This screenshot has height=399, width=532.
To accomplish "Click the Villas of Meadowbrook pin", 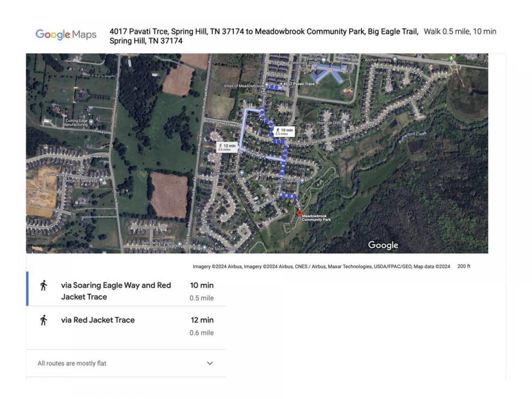I will (x=266, y=85).
